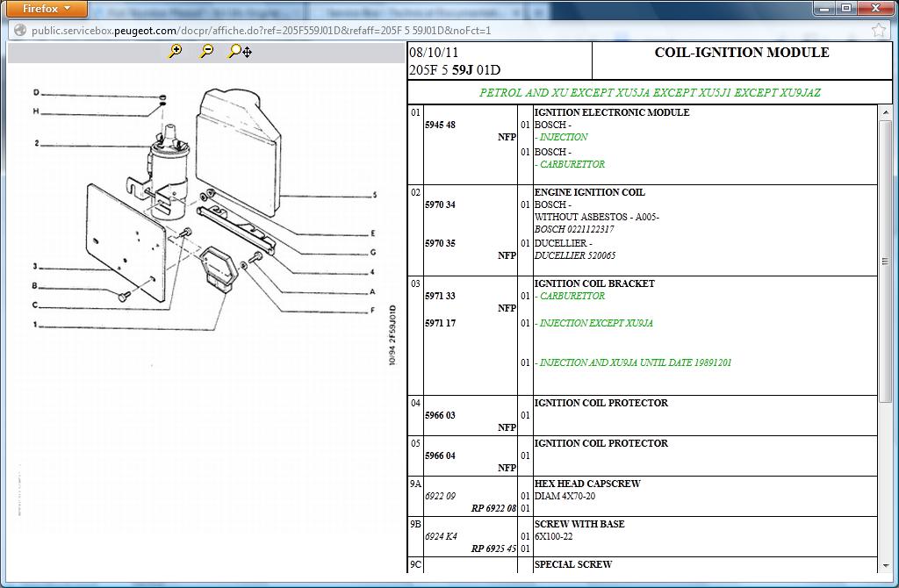Zoom out of the parts diagram

205,51
